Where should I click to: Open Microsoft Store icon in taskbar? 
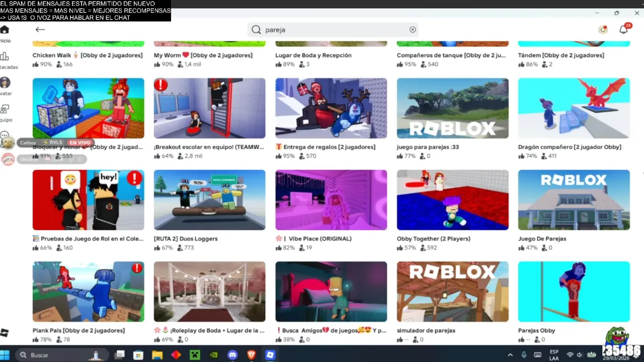pyautogui.click(x=138, y=355)
